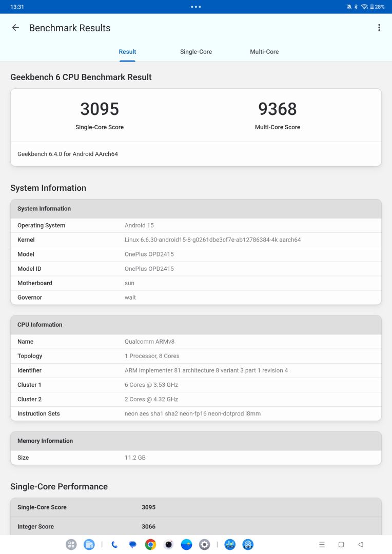This screenshot has width=392, height=554.
Task: Select the Result tab
Action: (127, 52)
